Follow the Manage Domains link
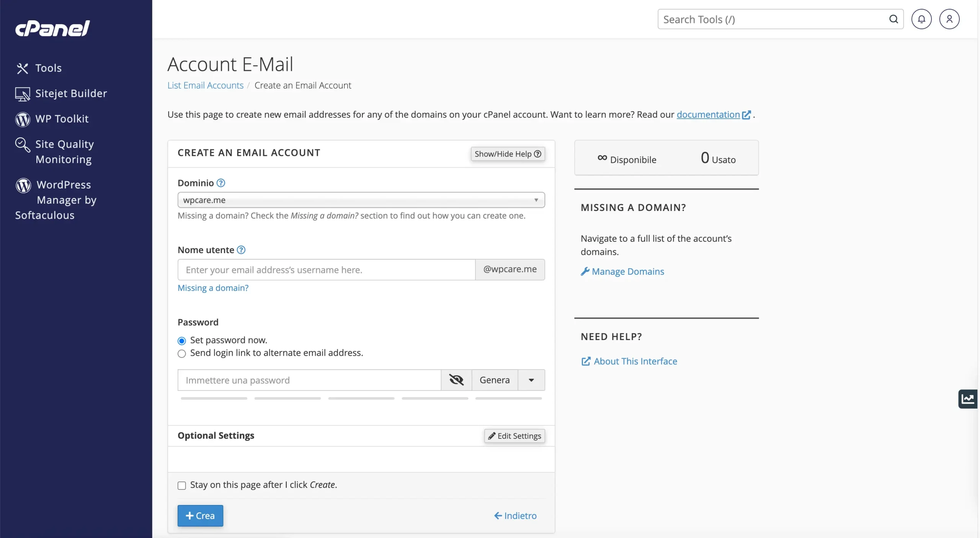The width and height of the screenshot is (980, 538). coord(627,271)
